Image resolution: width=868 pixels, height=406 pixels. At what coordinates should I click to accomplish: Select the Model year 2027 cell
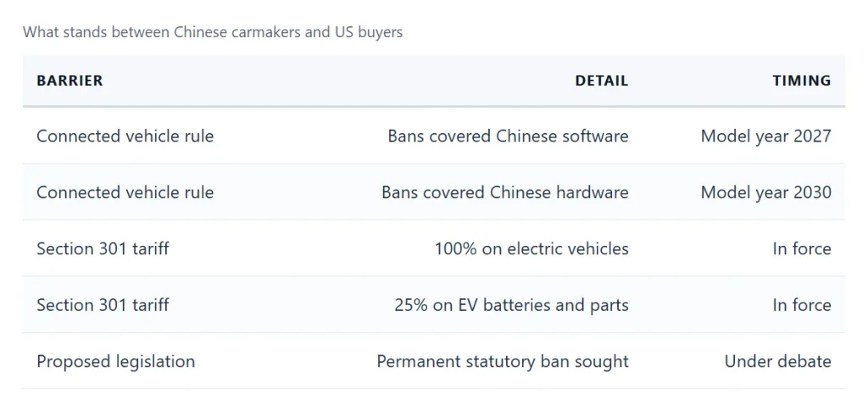[765, 136]
